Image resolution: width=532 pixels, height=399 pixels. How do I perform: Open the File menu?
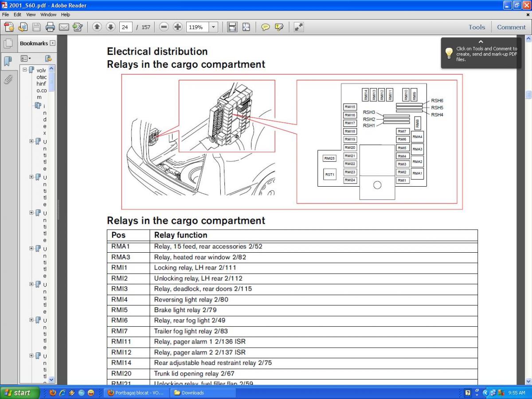point(5,15)
